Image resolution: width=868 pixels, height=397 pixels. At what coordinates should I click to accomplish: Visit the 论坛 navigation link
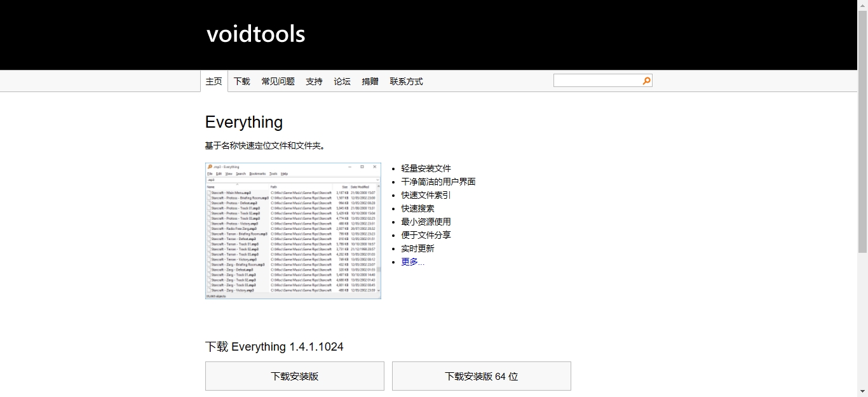[x=342, y=81]
